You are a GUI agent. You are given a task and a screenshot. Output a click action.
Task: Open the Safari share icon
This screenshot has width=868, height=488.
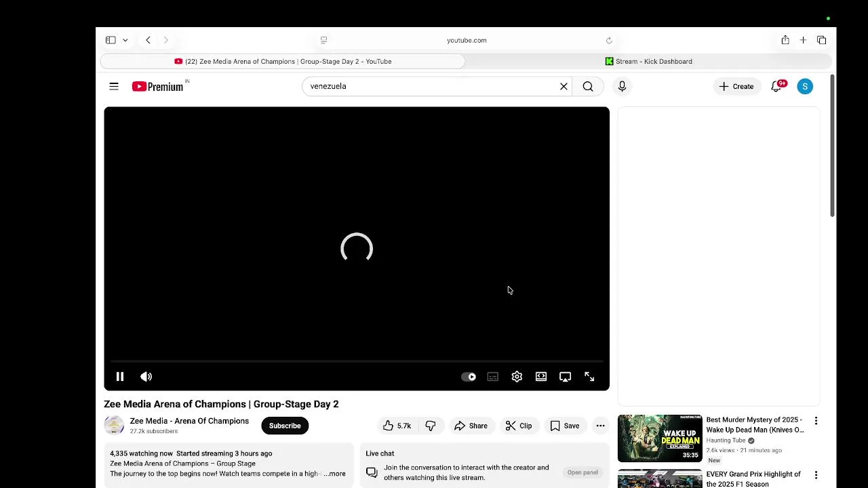click(x=785, y=40)
